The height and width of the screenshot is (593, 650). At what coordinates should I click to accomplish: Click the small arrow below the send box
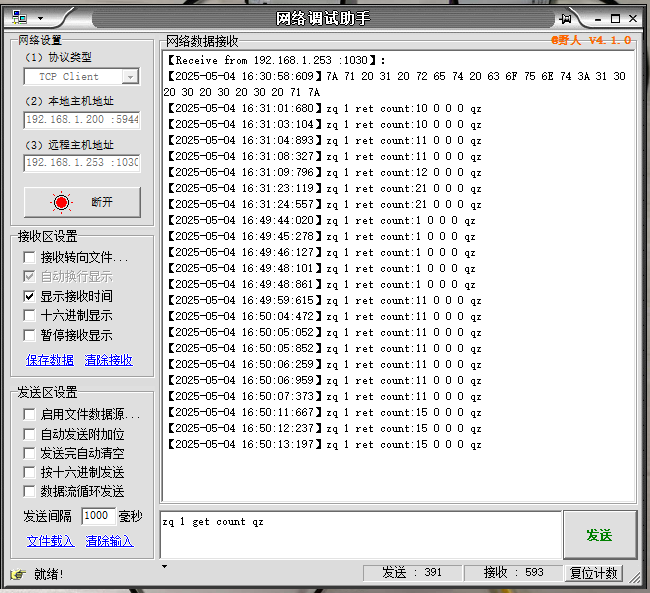[x=165, y=566]
